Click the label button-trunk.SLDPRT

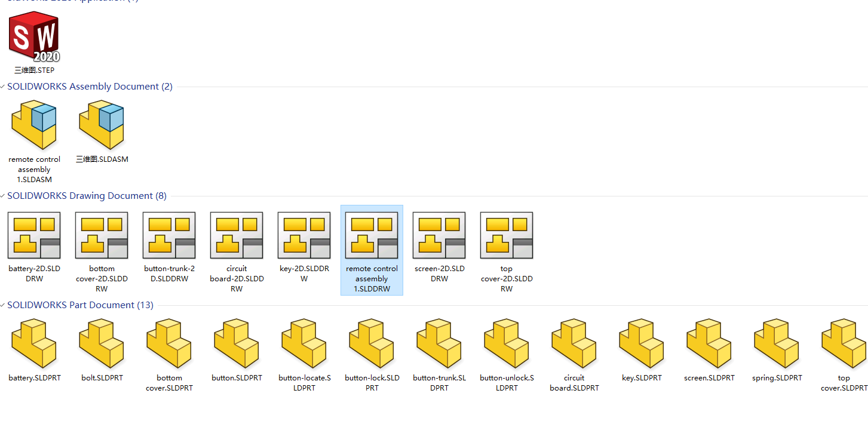(439, 383)
